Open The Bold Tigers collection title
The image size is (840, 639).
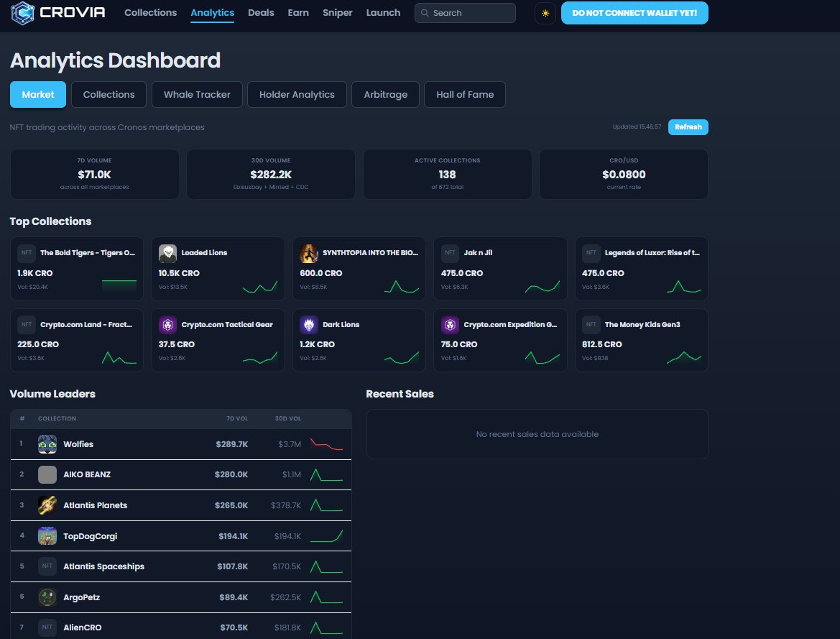coord(88,253)
